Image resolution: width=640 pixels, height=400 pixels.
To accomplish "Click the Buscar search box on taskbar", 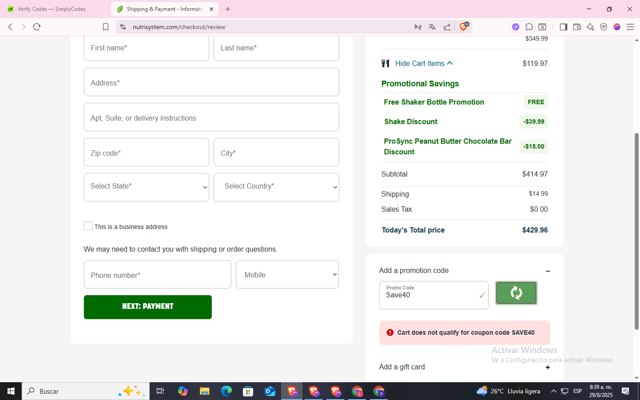I will 86,391.
